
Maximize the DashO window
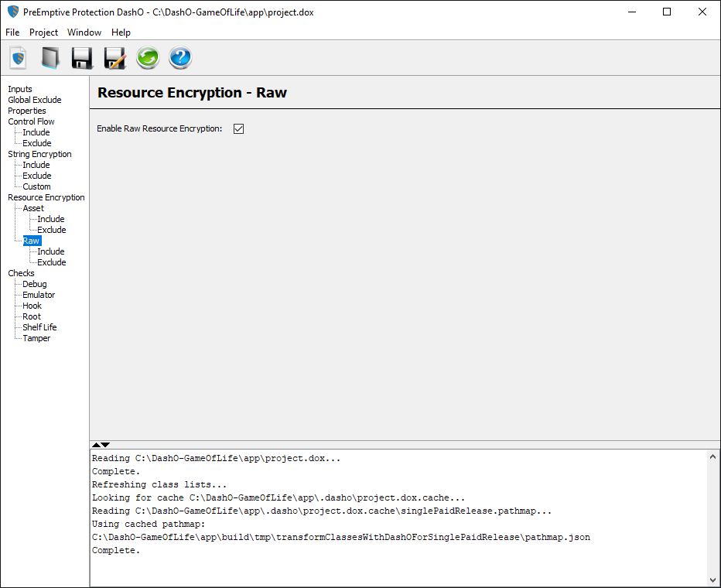pyautogui.click(x=667, y=12)
